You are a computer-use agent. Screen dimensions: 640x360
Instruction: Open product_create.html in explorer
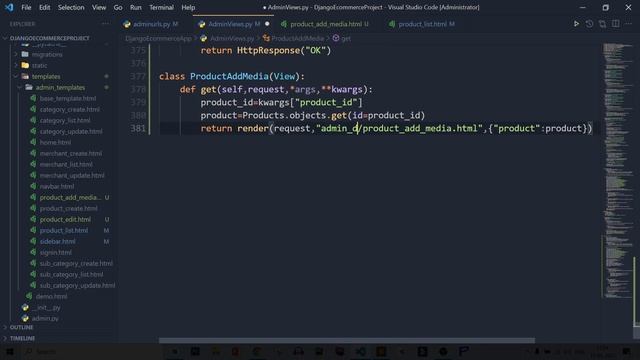coord(69,209)
